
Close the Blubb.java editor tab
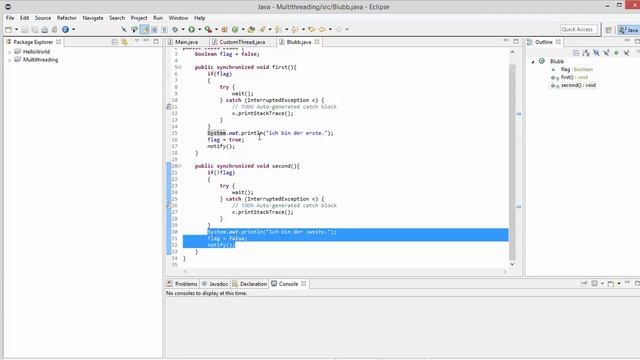click(317, 42)
